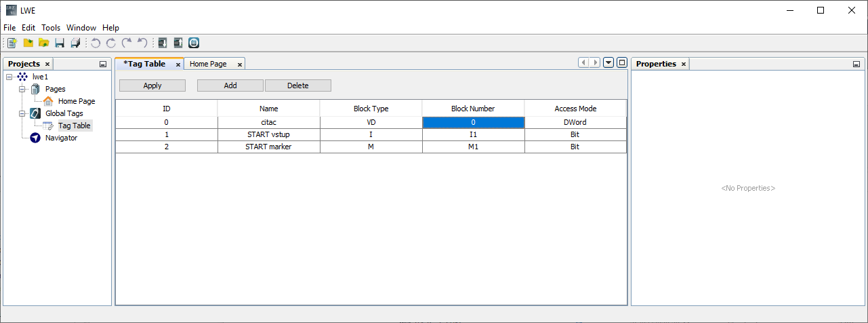Click the open project folder icon
Screen dimensions: 868x323
[x=44, y=43]
